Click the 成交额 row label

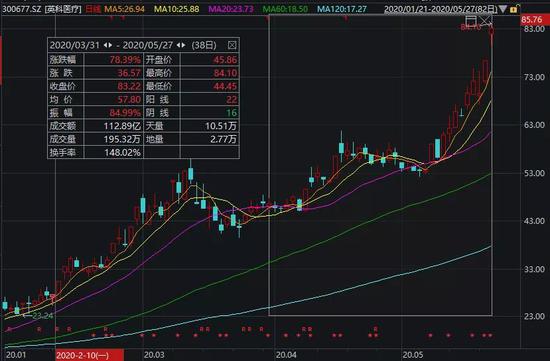(62, 126)
